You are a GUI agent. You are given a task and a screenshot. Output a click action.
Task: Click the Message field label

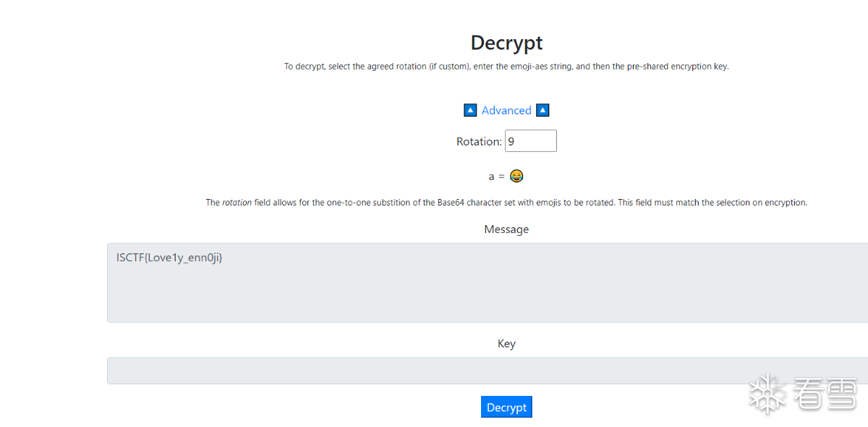point(506,229)
